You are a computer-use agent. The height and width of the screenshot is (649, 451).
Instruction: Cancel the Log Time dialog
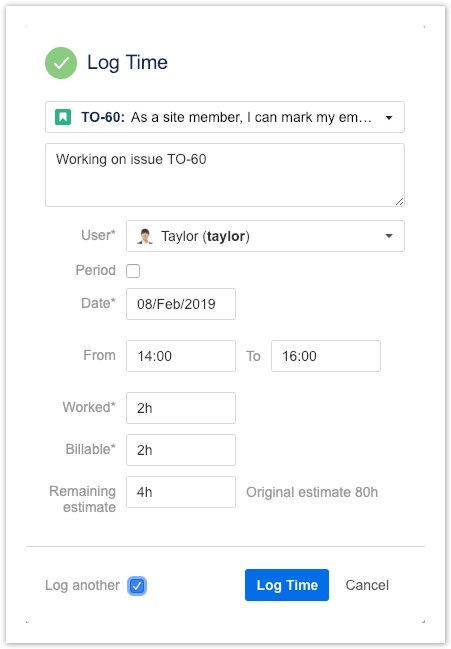click(367, 585)
